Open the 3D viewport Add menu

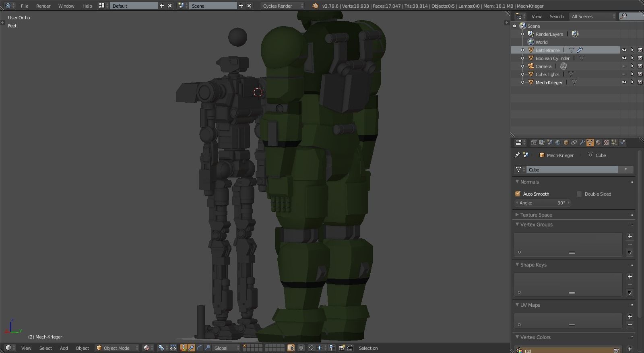64,348
